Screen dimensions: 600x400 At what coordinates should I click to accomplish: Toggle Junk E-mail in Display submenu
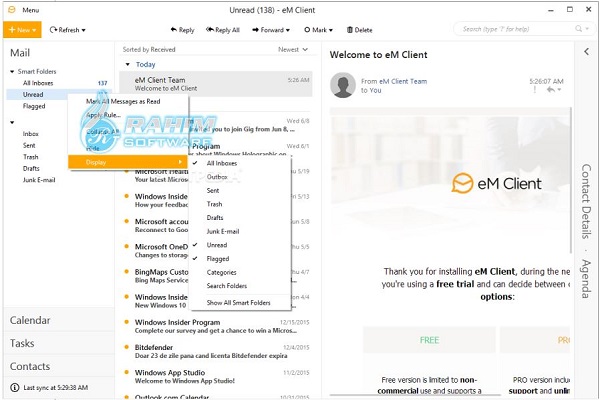coord(241,232)
